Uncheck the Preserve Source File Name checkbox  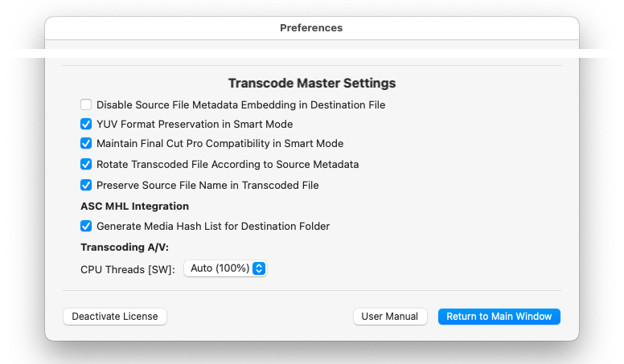point(86,185)
